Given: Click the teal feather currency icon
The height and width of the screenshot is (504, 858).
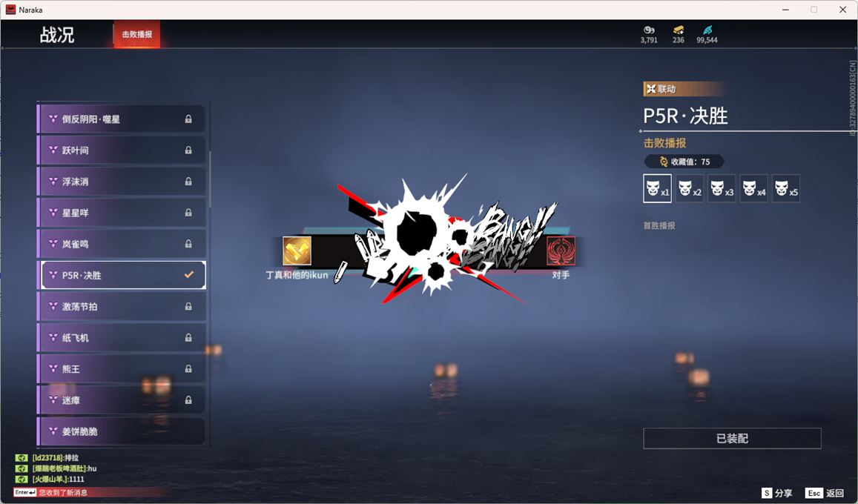Looking at the screenshot, I should [707, 30].
